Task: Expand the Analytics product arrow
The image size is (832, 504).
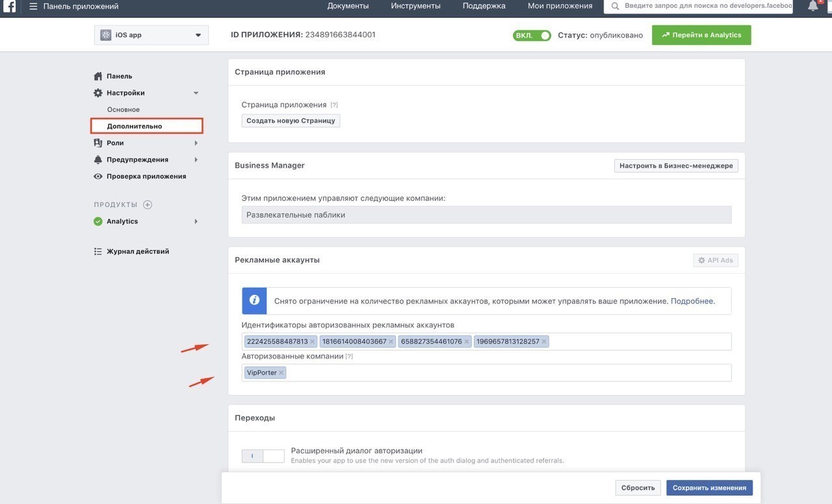Action: point(196,221)
